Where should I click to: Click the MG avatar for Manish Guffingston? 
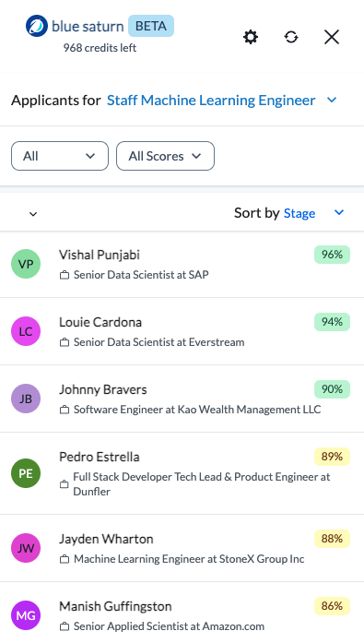coord(26,615)
